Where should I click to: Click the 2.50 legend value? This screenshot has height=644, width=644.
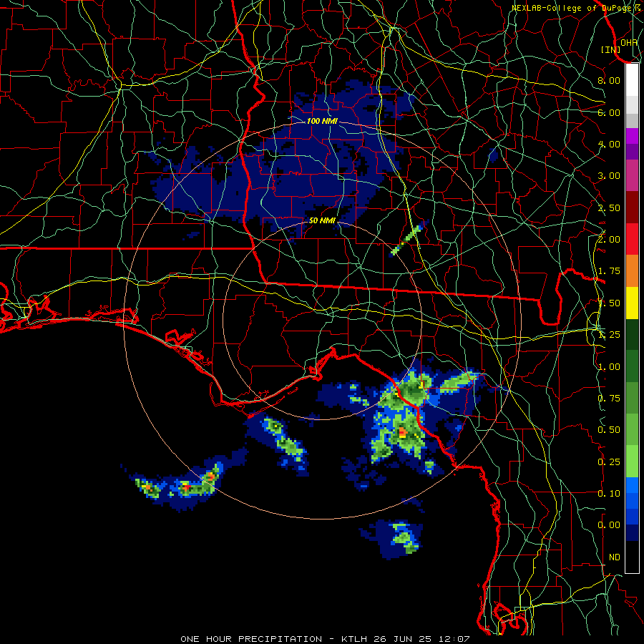(x=609, y=208)
